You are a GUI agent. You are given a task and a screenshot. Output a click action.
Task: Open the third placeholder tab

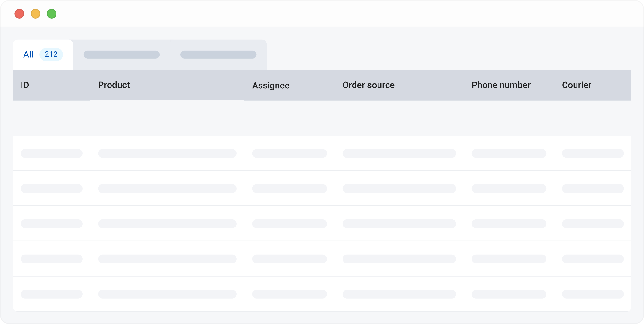218,55
